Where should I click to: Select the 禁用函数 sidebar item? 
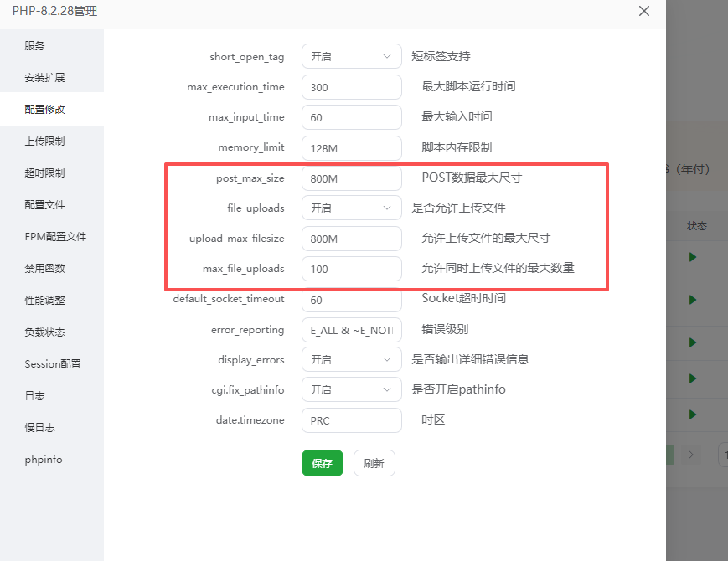44,269
